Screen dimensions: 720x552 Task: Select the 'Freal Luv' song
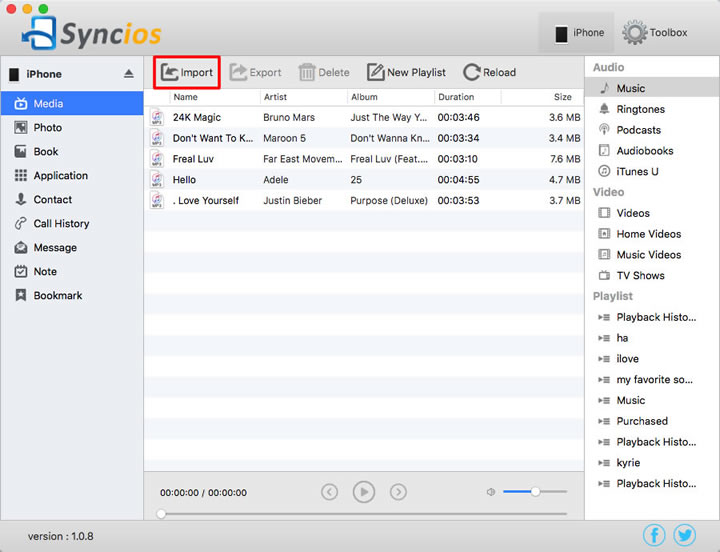tap(364, 159)
